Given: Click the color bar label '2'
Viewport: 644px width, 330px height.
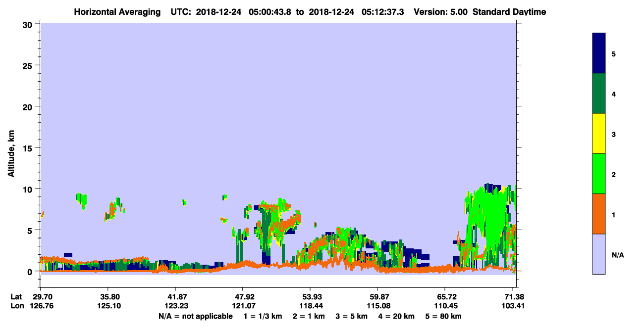Looking at the screenshot, I should (x=614, y=175).
